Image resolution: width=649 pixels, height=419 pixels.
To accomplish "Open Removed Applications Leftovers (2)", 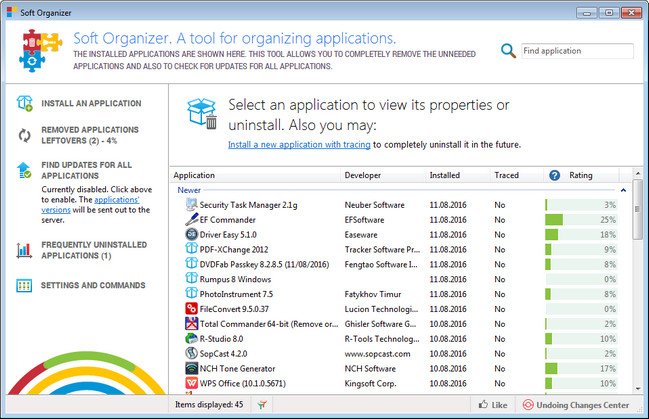I will [x=90, y=135].
